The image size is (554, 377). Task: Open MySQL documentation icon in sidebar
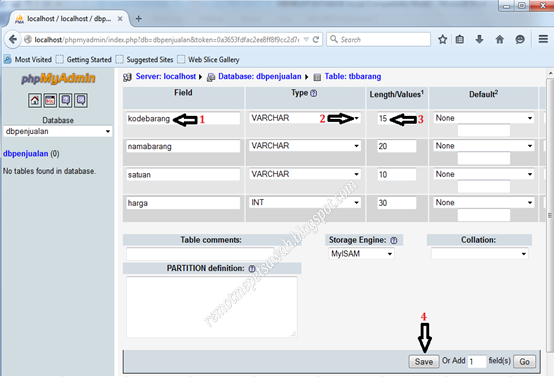(81, 101)
